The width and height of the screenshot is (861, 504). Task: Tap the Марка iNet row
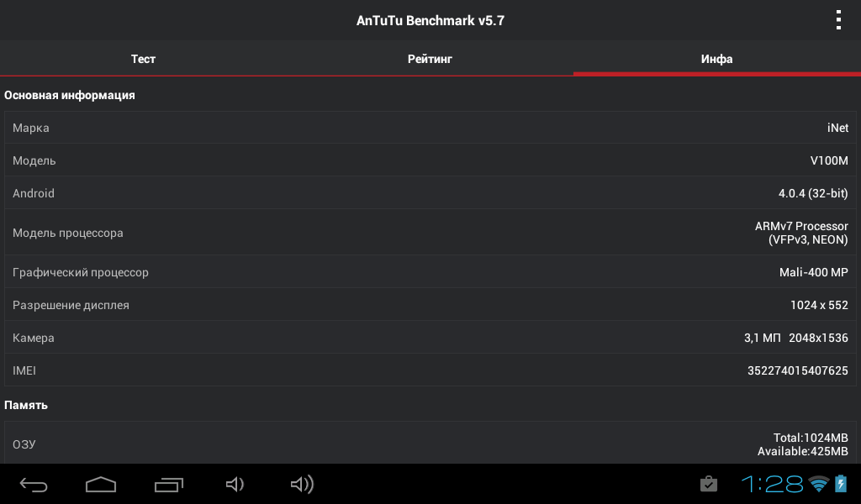click(430, 128)
